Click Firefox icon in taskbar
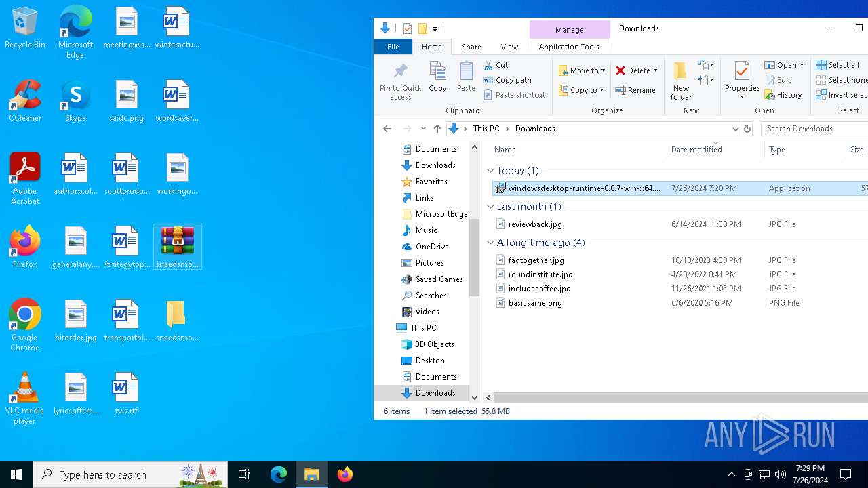The height and width of the screenshot is (488, 868). point(344,474)
